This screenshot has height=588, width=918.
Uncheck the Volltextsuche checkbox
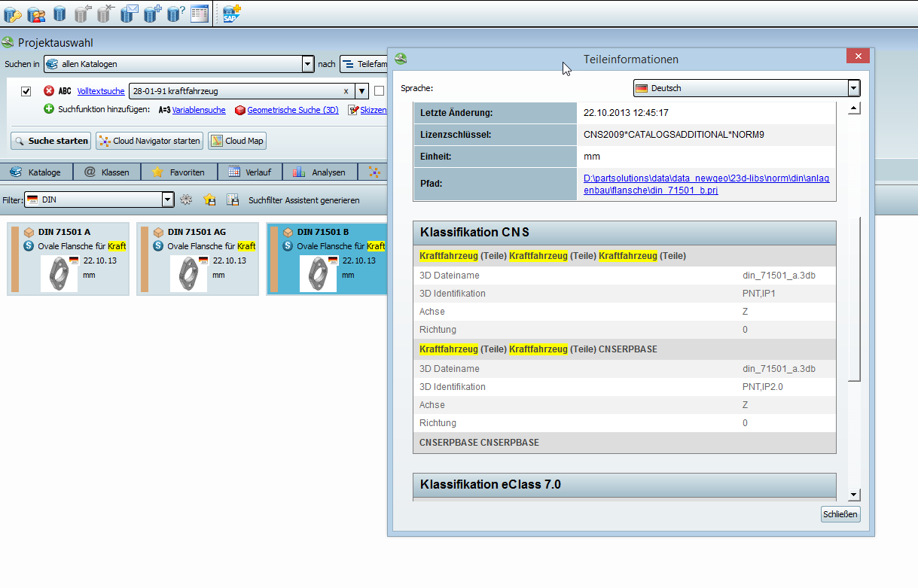[x=26, y=91]
